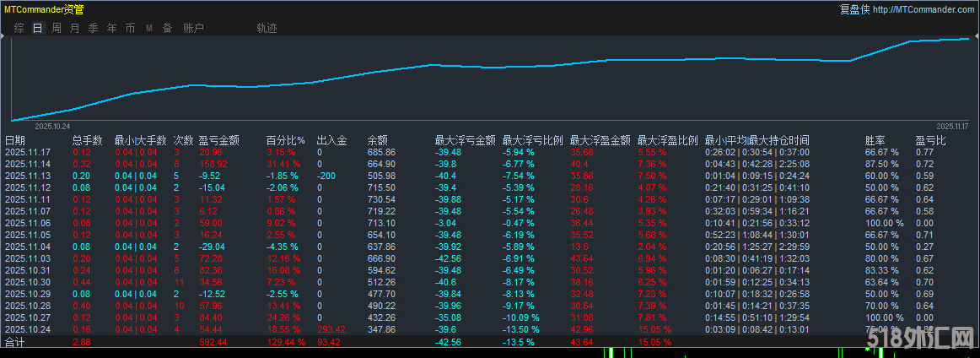Sort by the 日期 column header
The width and height of the screenshot is (980, 358).
(15, 141)
